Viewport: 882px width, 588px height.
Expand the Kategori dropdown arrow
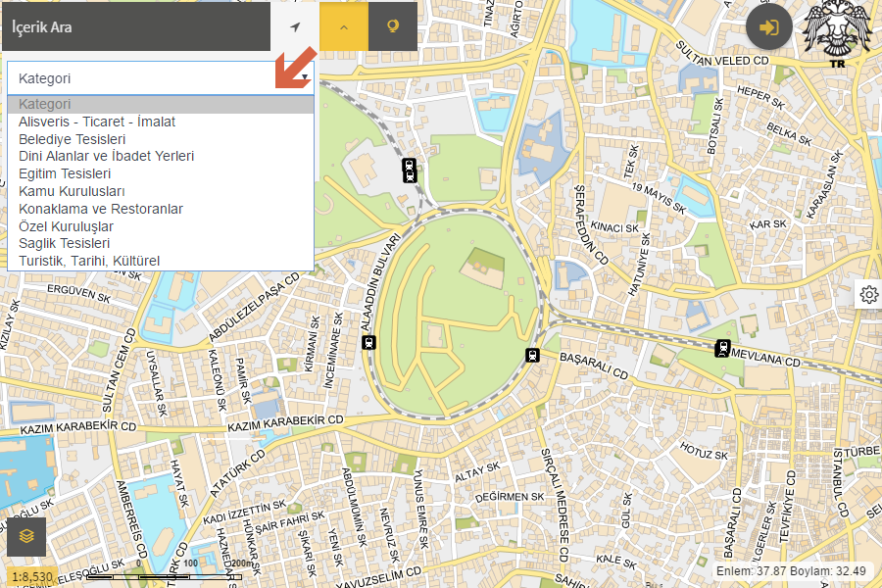[x=306, y=78]
